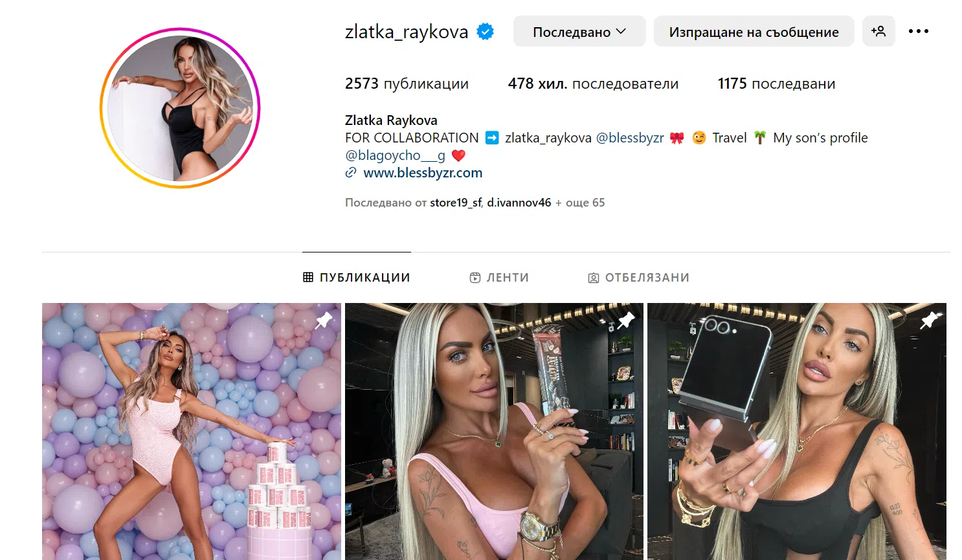View the profile picture story ring

click(x=180, y=108)
